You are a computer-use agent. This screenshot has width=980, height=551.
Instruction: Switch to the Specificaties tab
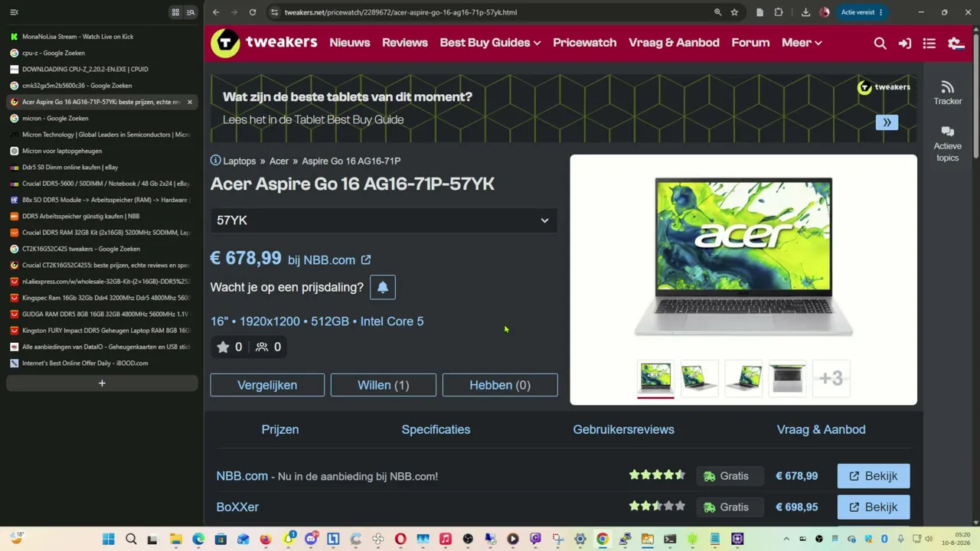tap(436, 429)
